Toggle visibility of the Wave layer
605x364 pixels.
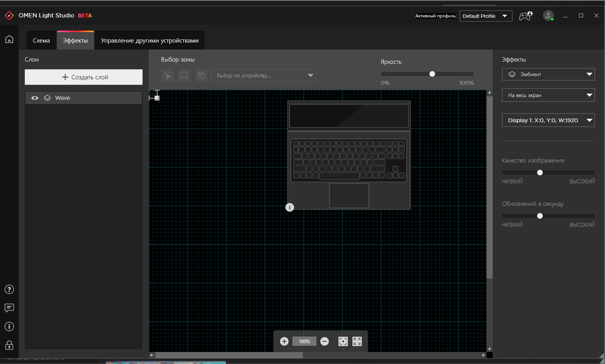coord(34,97)
